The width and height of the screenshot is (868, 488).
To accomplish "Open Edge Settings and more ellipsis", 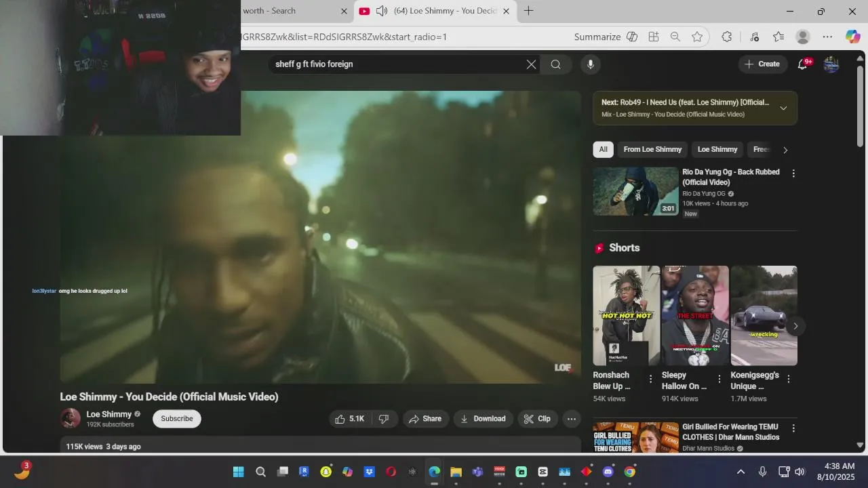I will click(827, 37).
